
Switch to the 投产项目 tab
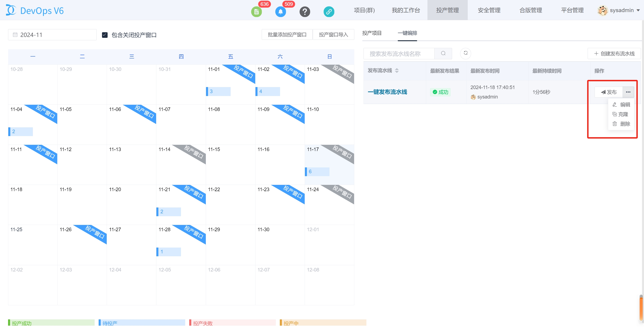(x=372, y=33)
